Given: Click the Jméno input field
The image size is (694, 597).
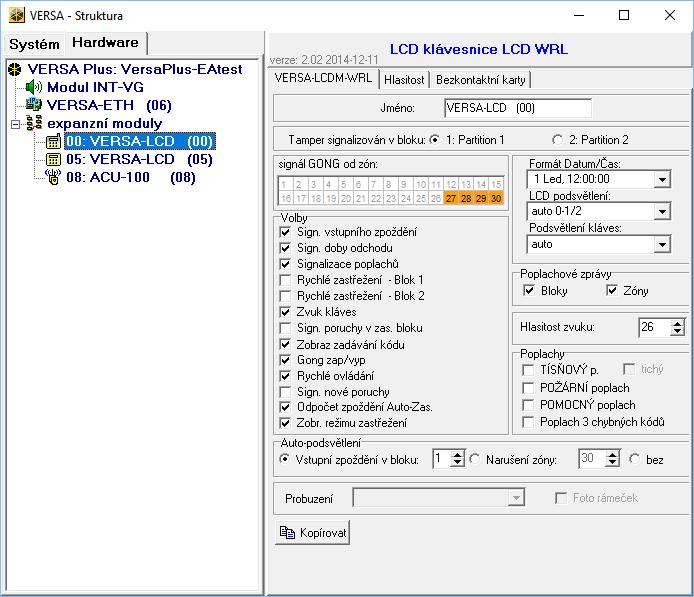Looking at the screenshot, I should pyautogui.click(x=518, y=108).
